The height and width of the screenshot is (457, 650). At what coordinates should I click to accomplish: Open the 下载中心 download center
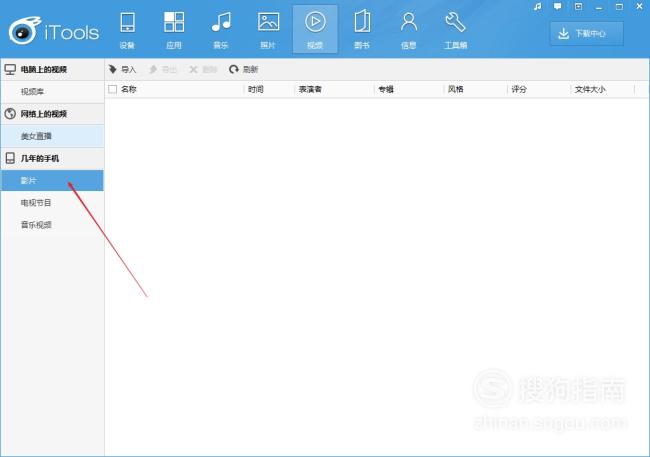587,34
